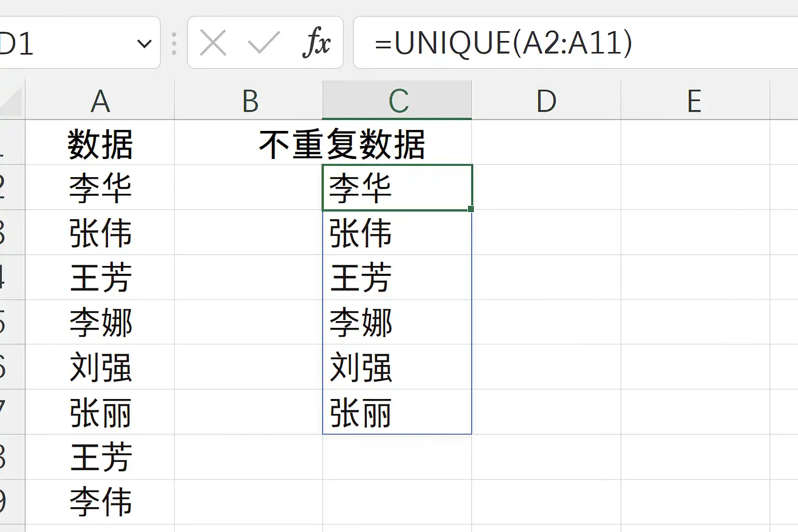This screenshot has width=798, height=532.
Task: Select column E header
Action: (x=695, y=100)
